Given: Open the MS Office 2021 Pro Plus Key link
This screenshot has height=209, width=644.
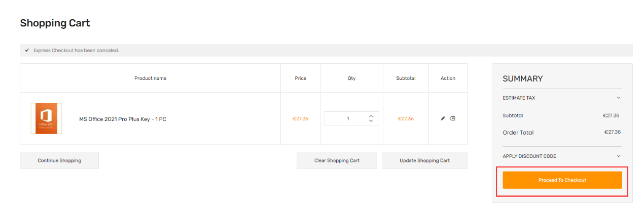Looking at the screenshot, I should [x=123, y=119].
